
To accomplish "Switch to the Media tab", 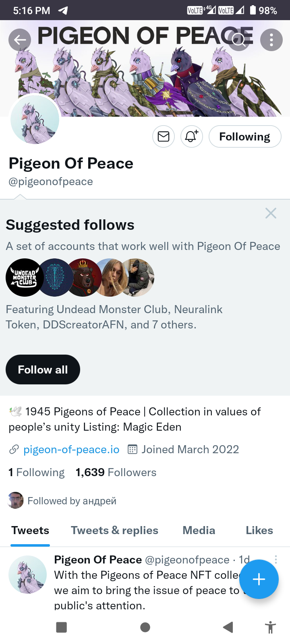I will point(199,530).
